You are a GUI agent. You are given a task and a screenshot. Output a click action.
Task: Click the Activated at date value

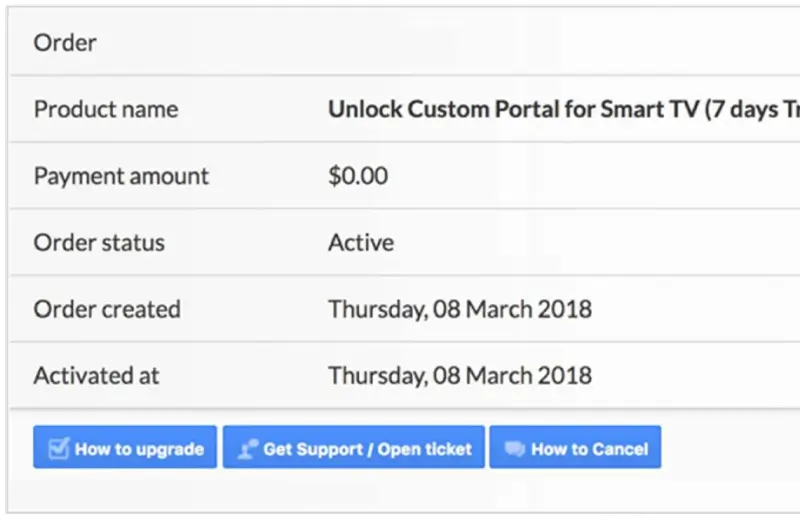tap(460, 376)
